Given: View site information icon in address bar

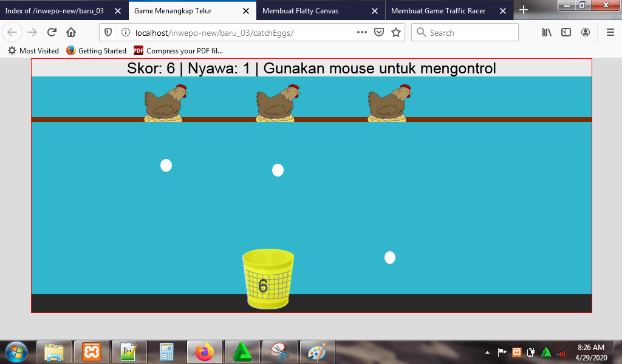Looking at the screenshot, I should (125, 33).
